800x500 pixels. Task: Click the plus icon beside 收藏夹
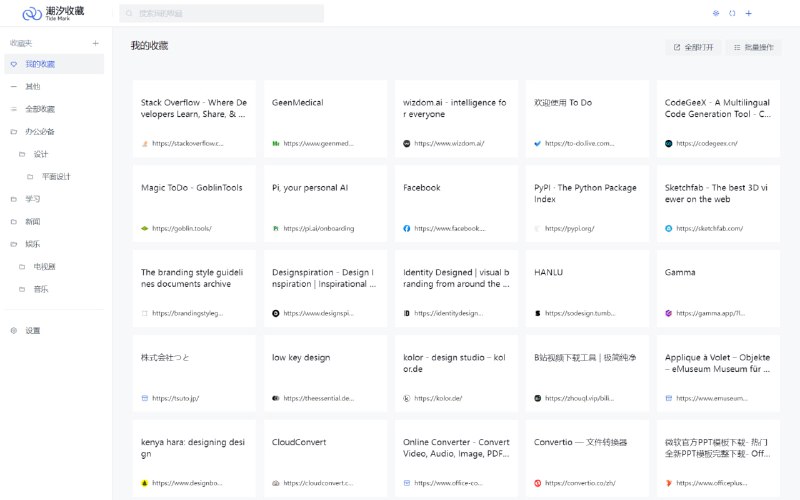[96, 43]
